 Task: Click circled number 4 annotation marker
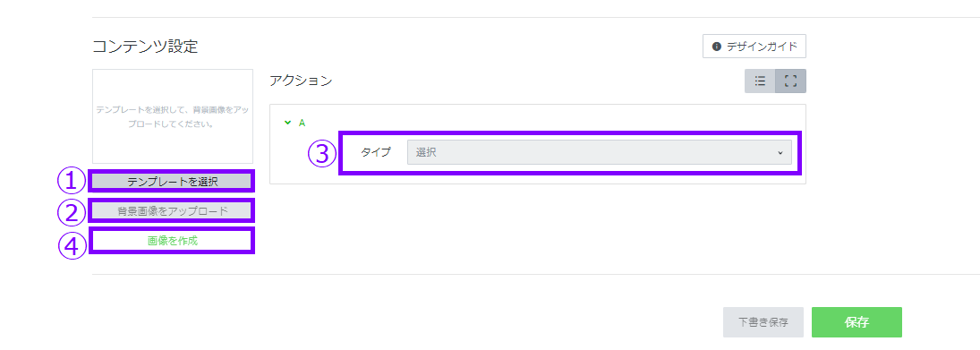click(72, 245)
